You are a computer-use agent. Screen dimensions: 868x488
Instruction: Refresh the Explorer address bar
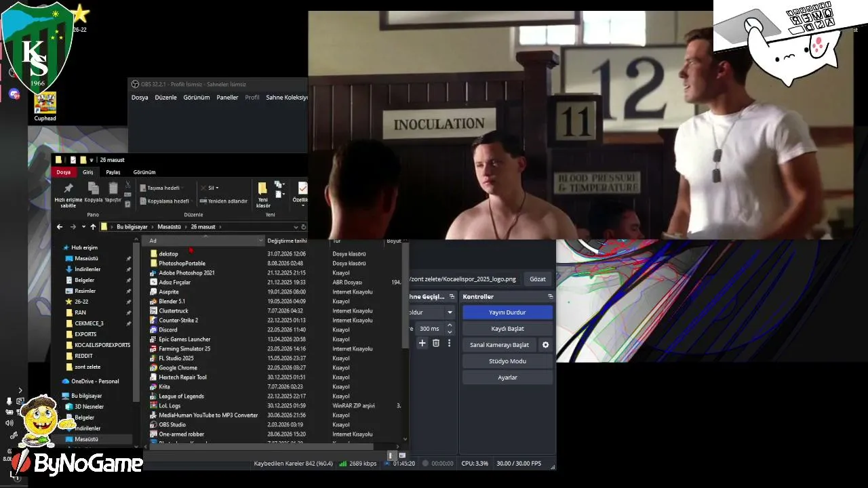click(x=304, y=227)
